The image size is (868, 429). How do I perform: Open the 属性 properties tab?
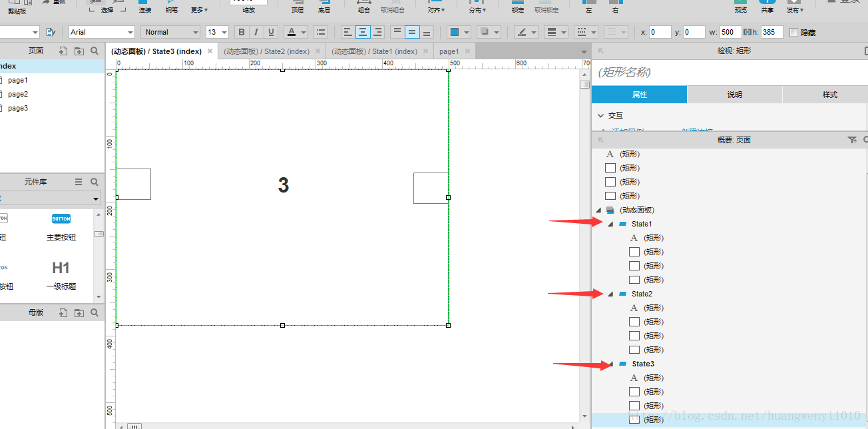click(x=639, y=95)
